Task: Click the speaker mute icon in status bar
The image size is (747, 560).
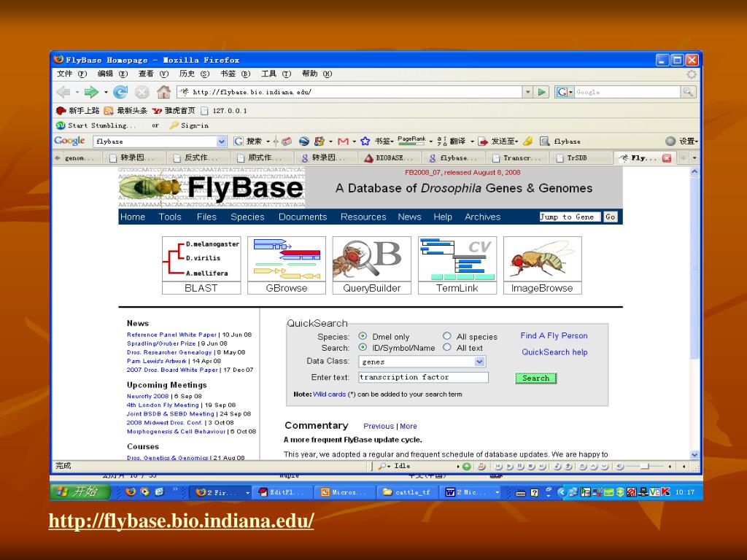Action: 620,467
